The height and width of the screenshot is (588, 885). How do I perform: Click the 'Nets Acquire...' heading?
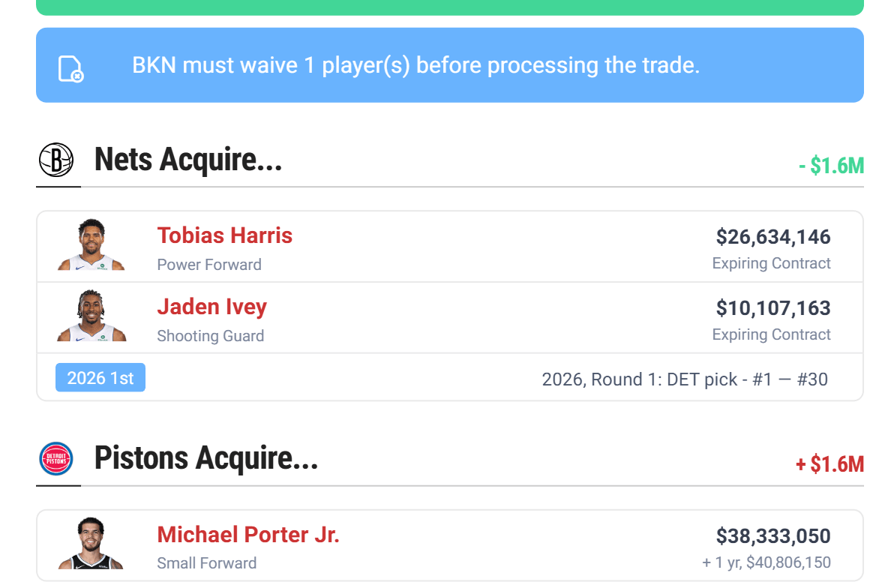point(188,160)
